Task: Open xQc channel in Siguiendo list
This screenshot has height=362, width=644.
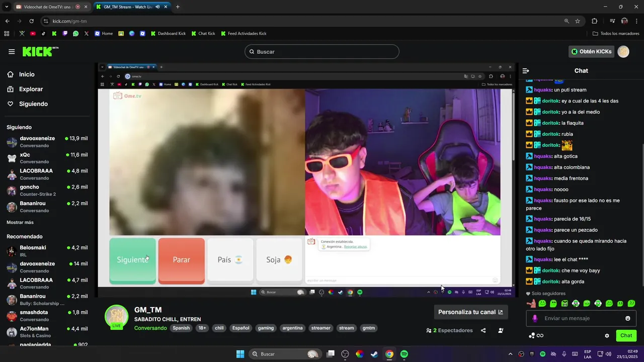Action: click(47, 158)
